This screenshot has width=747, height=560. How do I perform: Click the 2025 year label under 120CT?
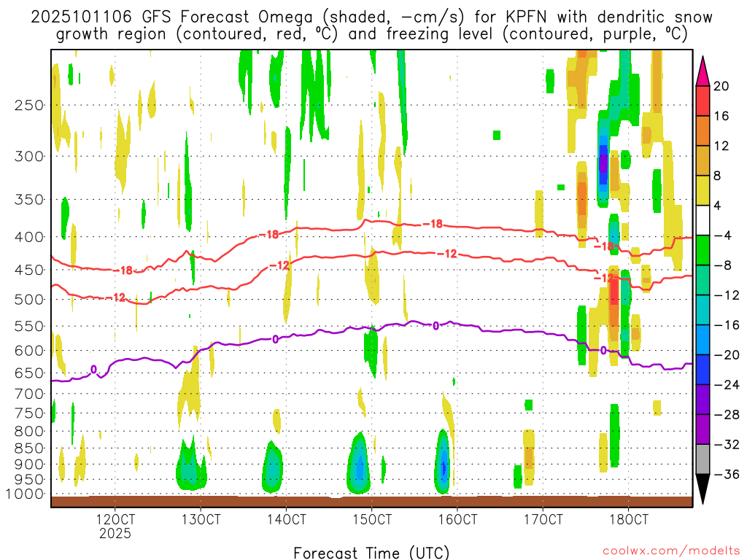click(x=115, y=533)
